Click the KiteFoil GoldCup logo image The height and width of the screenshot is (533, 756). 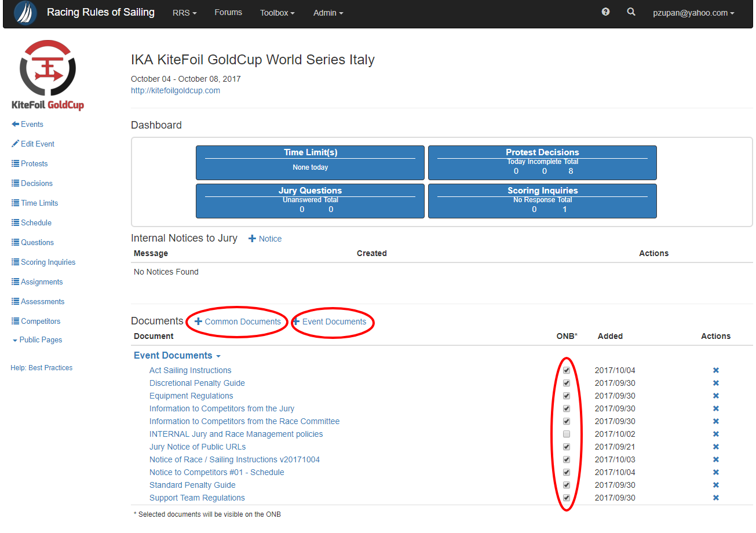pyautogui.click(x=48, y=75)
